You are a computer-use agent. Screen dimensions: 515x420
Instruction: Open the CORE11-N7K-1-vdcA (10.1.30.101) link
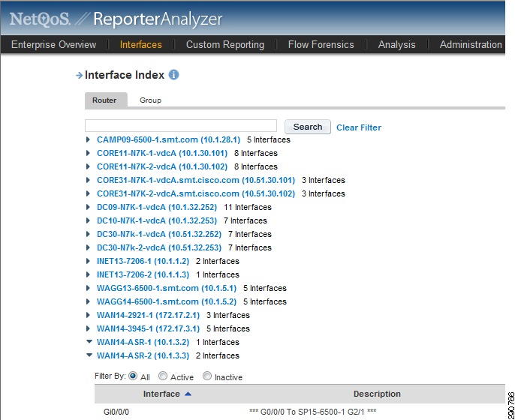pyautogui.click(x=162, y=153)
